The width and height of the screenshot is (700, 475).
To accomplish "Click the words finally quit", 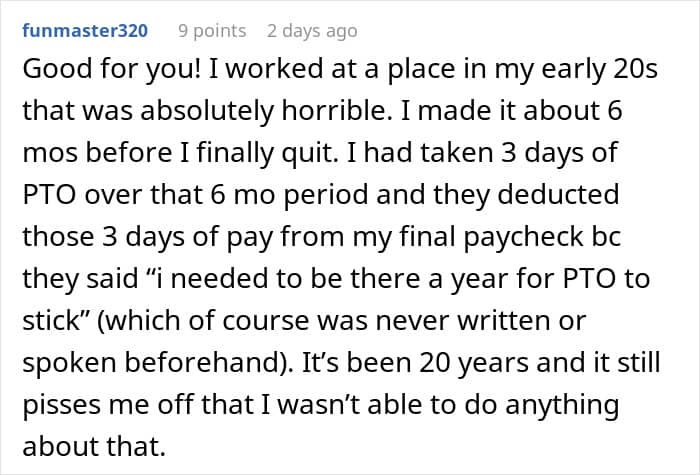I will click(x=265, y=153).
